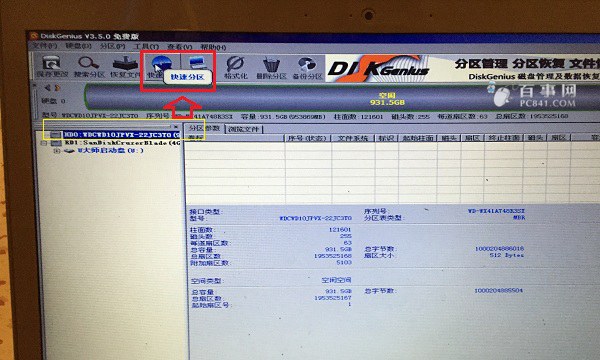Click the next disk arrow above 硬盘 0
Image resolution: width=600 pixels, height=360 pixels.
click(x=57, y=88)
